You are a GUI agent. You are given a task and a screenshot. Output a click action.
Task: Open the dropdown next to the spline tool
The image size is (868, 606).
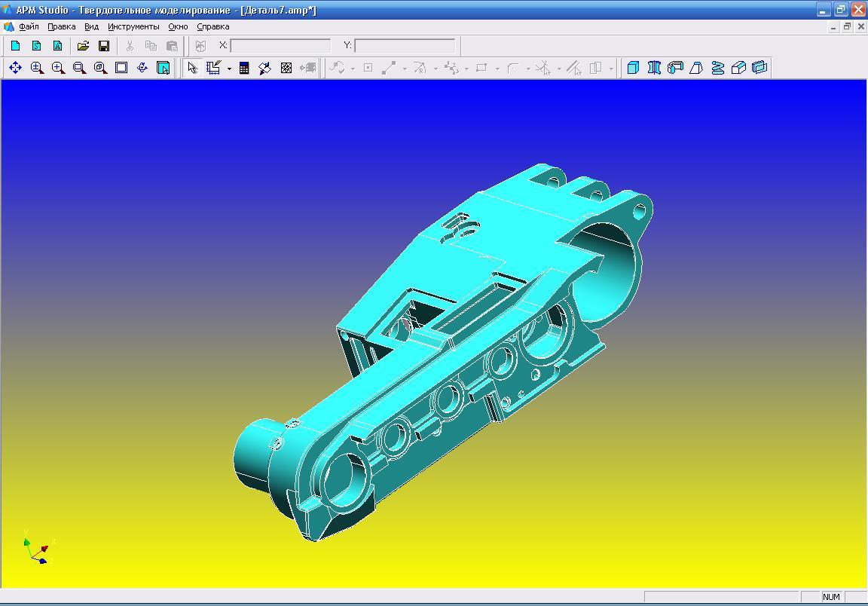(353, 69)
